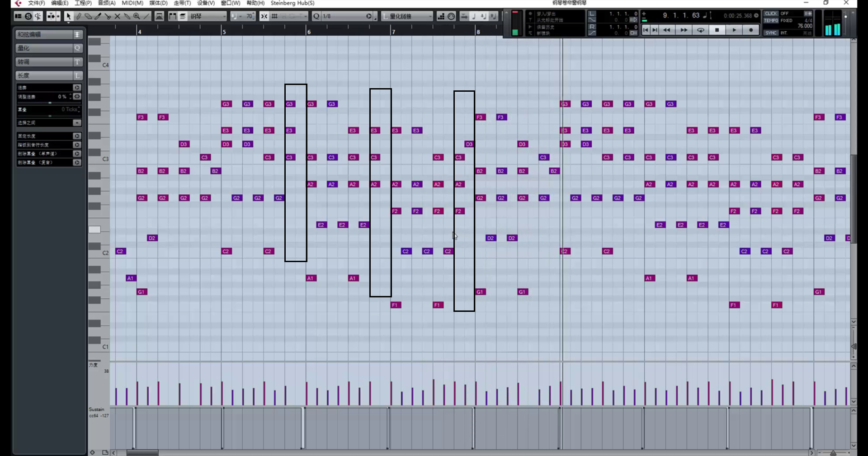Open the 文件(F) menu
The image size is (868, 456).
(x=36, y=3)
